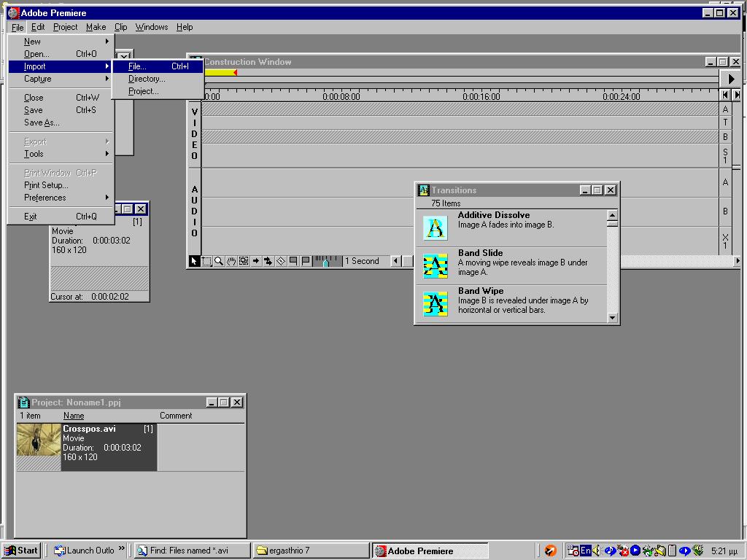747x560 pixels.
Task: Click the volume speaker tray icon
Action: tap(596, 551)
